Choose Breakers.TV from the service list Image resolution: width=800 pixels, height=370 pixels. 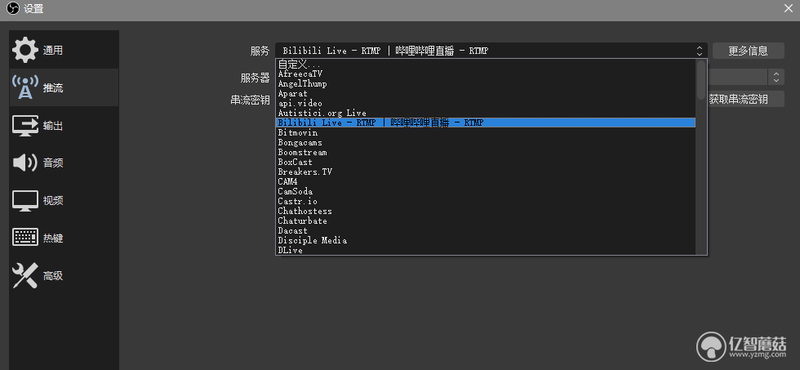pyautogui.click(x=485, y=172)
